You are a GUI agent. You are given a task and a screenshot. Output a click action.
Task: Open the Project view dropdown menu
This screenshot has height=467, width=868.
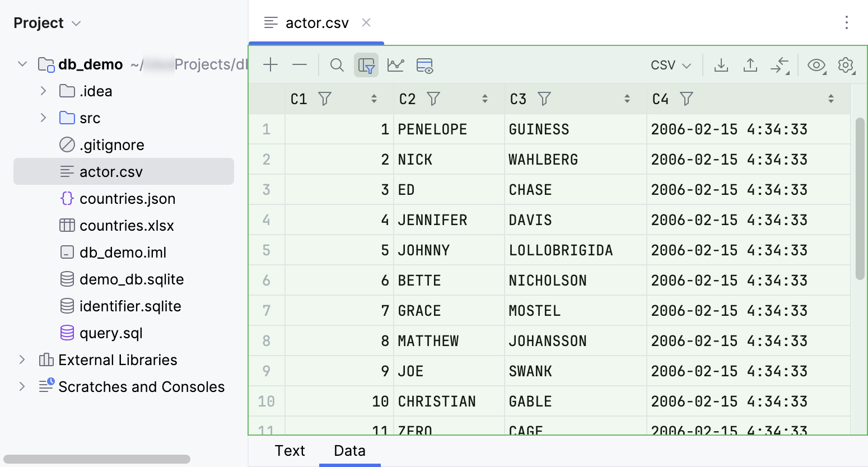(x=76, y=23)
